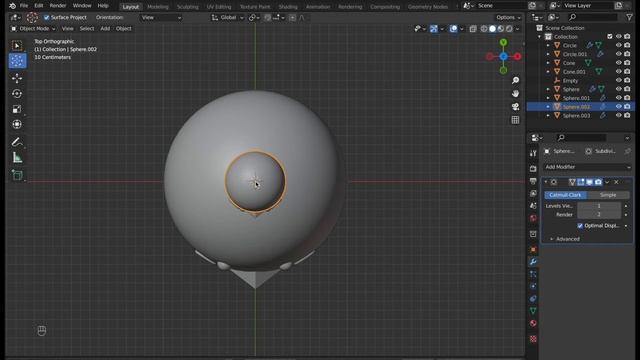Open the Edit menu

point(38,6)
